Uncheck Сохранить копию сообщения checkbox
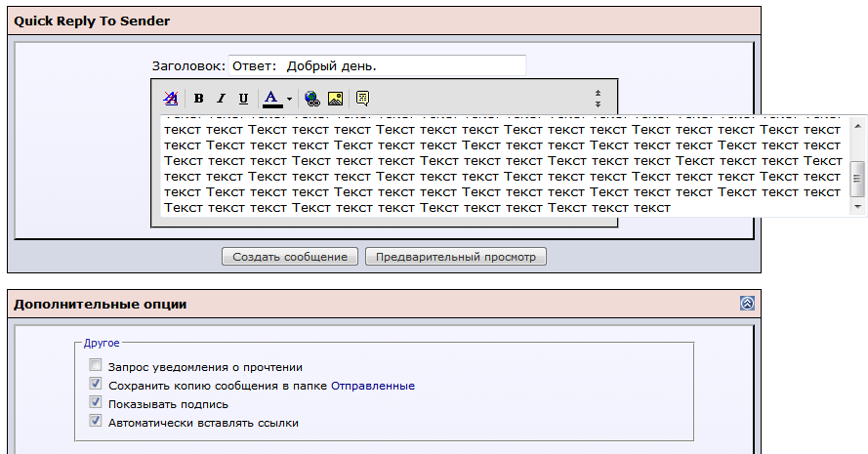This screenshot has width=868, height=454. pyautogui.click(x=96, y=384)
